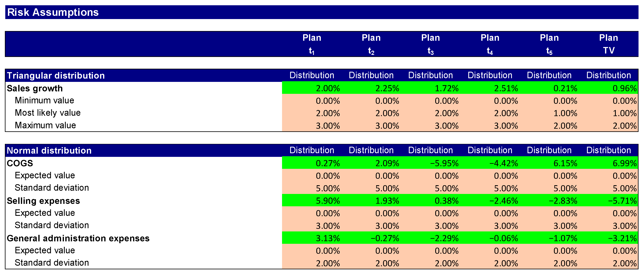Click the Risk Assumptions title bar

pos(53,12)
